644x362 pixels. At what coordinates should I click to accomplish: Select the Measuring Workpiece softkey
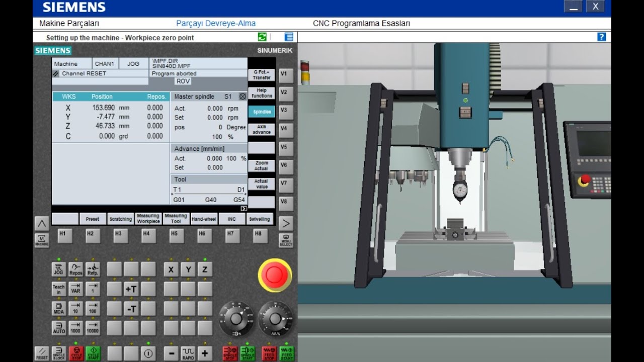tap(148, 219)
